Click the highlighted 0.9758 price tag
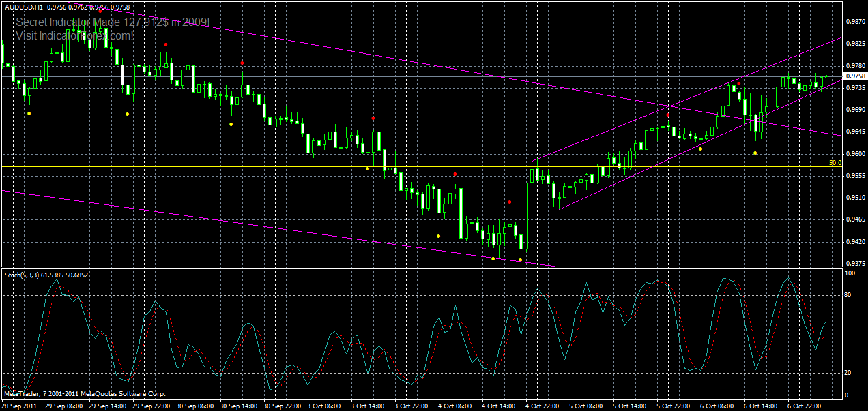 tap(854, 77)
